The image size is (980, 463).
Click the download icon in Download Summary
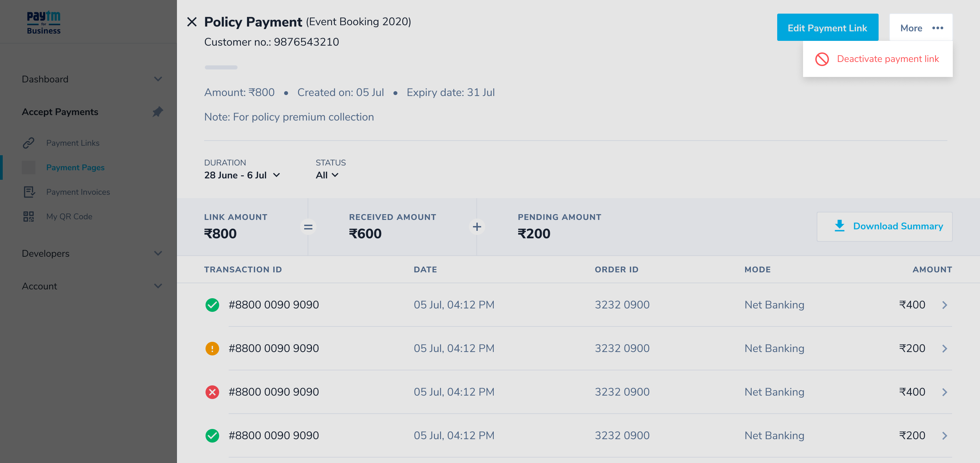click(839, 226)
